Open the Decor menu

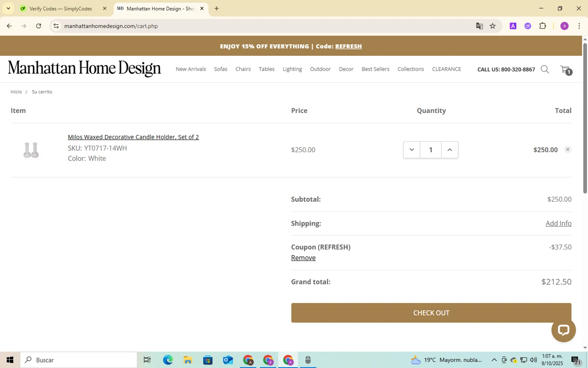346,69
